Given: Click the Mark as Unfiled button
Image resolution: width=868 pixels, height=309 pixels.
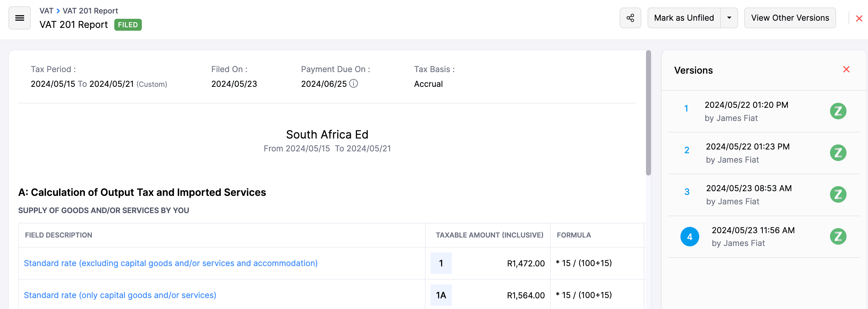Looking at the screenshot, I should point(684,18).
